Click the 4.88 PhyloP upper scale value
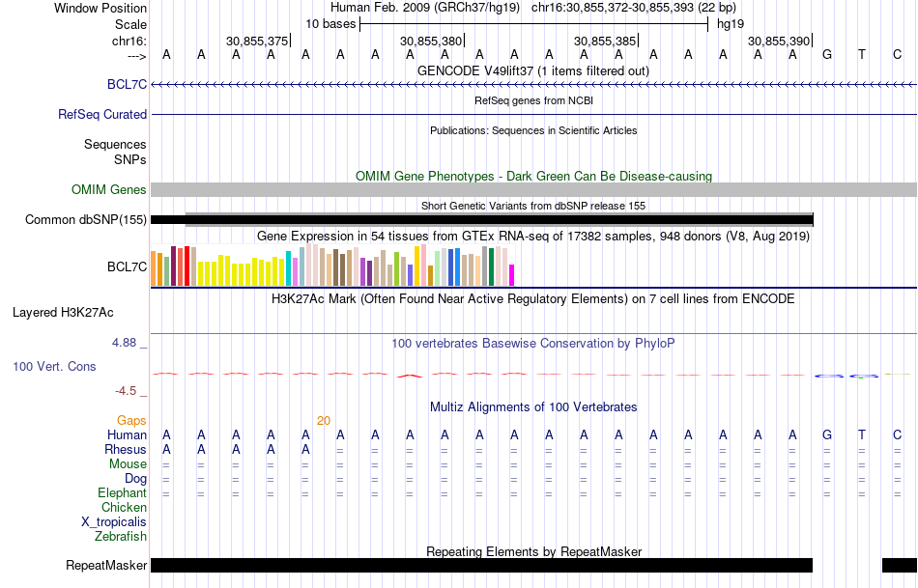 (124, 343)
